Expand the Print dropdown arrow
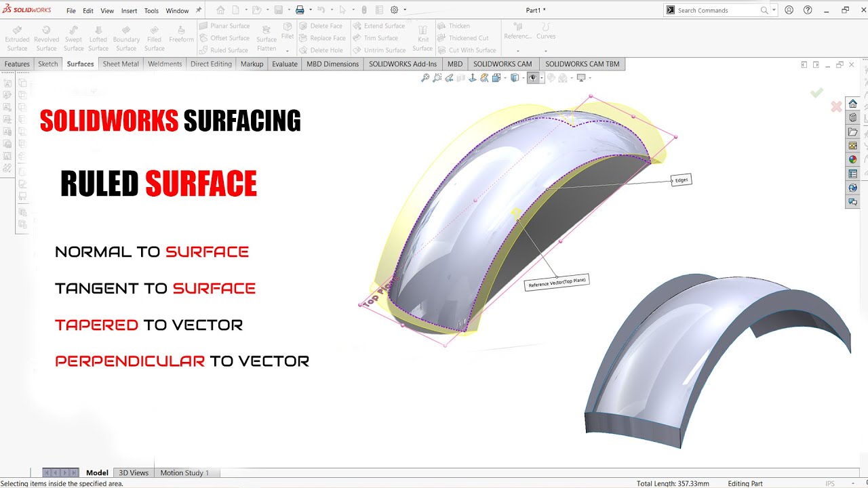The height and width of the screenshot is (488, 868). click(x=309, y=10)
